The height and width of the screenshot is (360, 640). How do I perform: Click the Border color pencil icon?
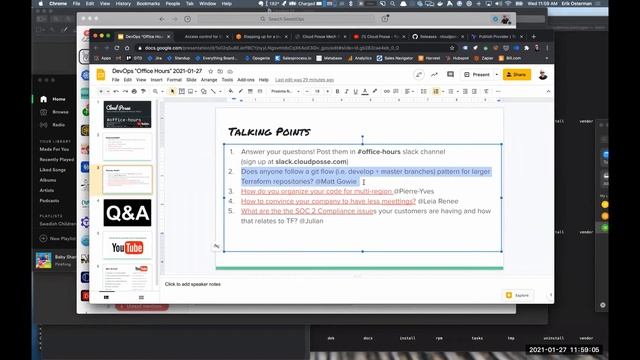[x=240, y=91]
